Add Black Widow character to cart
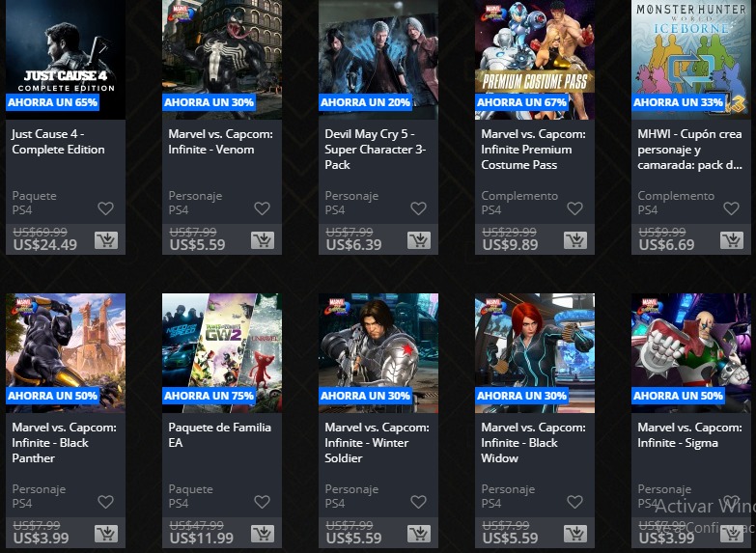 pos(575,534)
